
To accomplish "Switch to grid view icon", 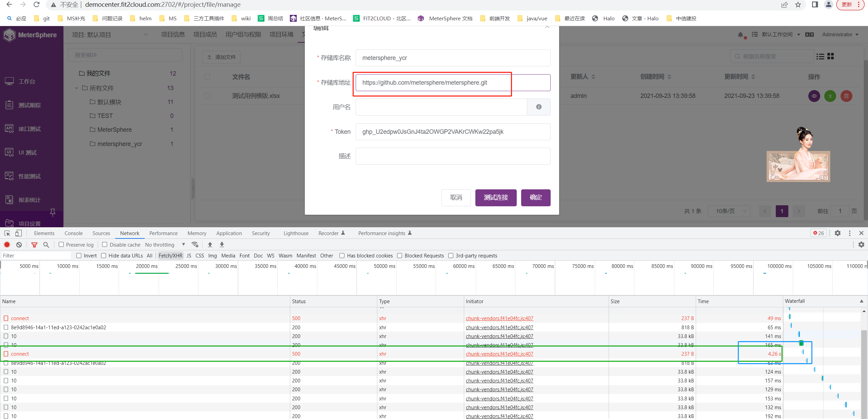I will tap(830, 56).
